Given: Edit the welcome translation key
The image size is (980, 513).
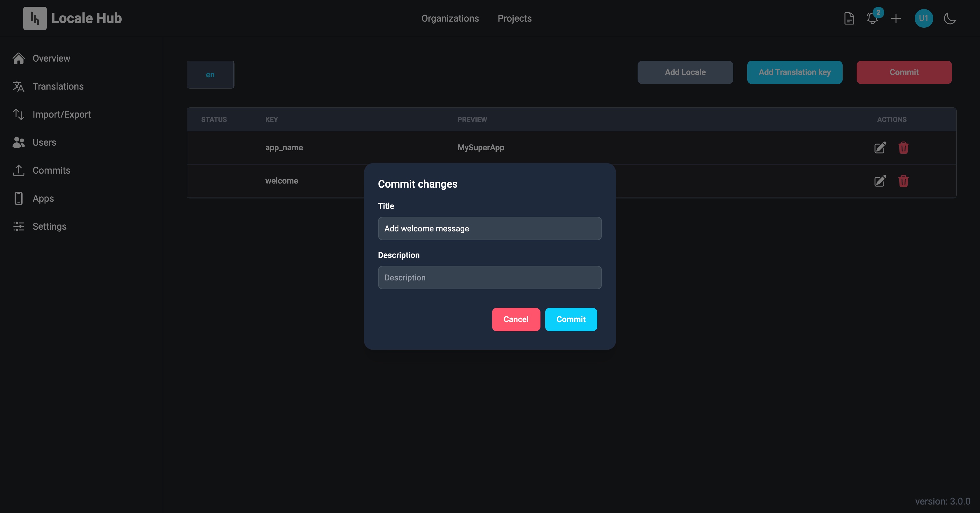Looking at the screenshot, I should click(880, 181).
